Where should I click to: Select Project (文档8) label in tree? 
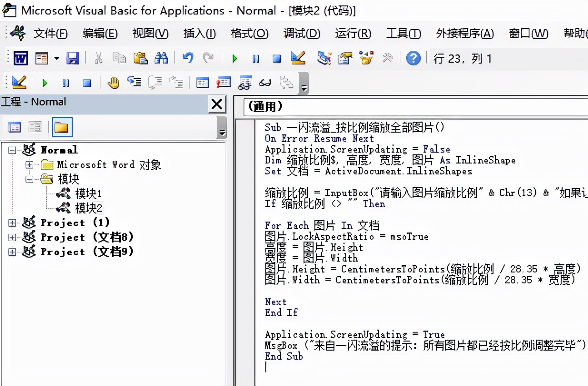(x=87, y=238)
